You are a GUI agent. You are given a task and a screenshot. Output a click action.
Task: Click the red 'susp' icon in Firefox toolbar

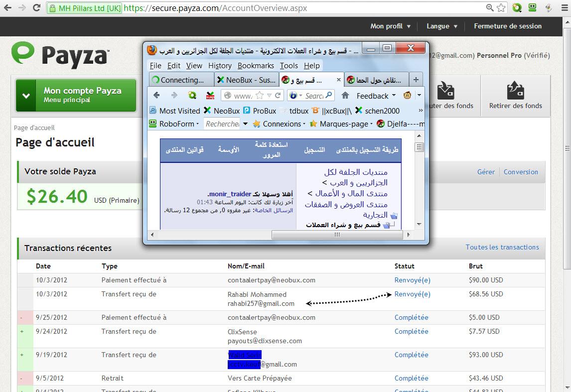(x=210, y=95)
